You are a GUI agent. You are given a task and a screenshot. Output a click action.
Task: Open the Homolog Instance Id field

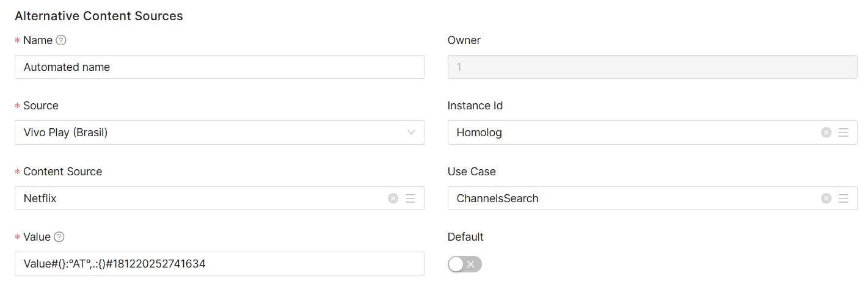tap(629, 133)
